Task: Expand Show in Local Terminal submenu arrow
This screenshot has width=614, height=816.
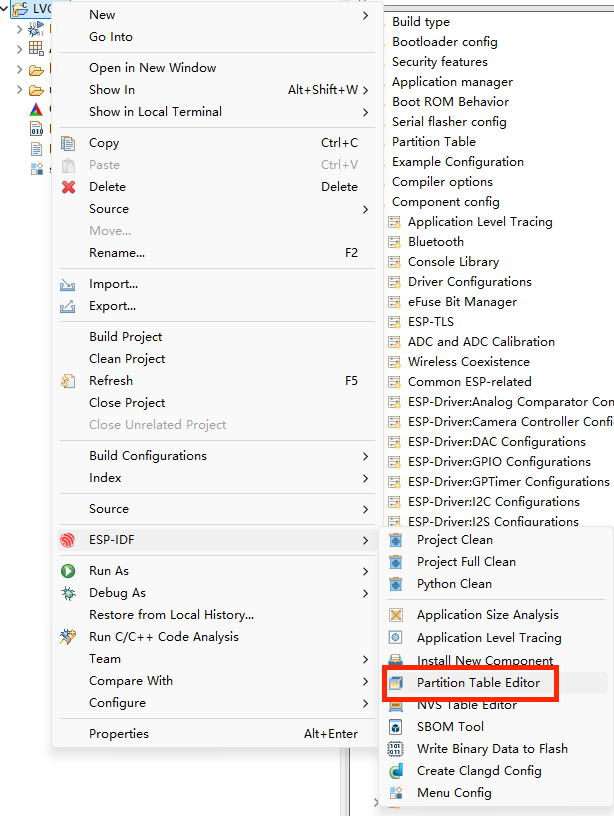Action: point(365,112)
